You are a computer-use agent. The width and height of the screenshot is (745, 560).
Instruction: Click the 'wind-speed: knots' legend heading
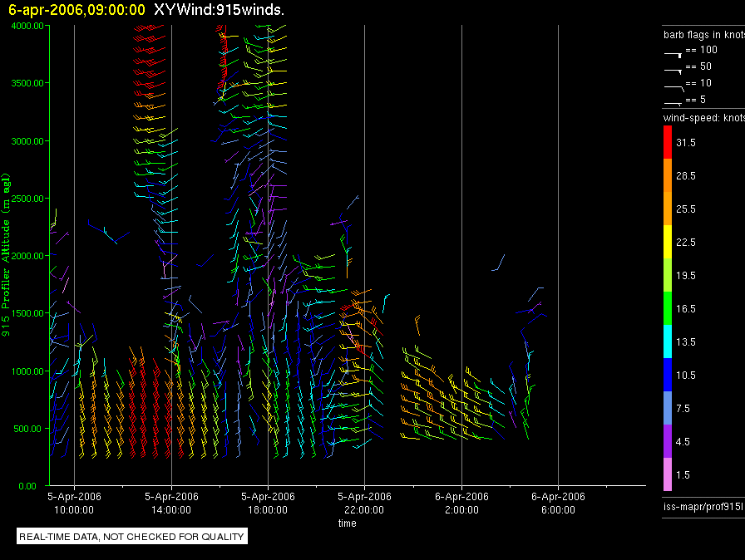click(703, 118)
